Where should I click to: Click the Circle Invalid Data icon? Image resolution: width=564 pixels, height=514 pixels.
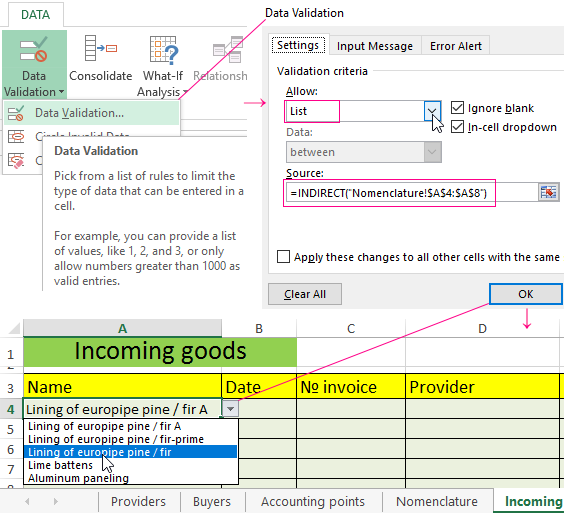16,137
